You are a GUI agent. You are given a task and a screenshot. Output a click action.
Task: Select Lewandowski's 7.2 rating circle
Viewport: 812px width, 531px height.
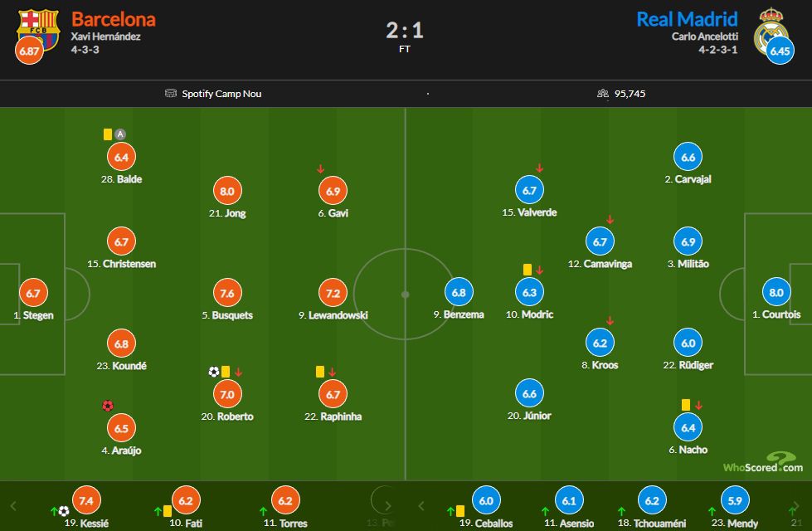pos(333,293)
